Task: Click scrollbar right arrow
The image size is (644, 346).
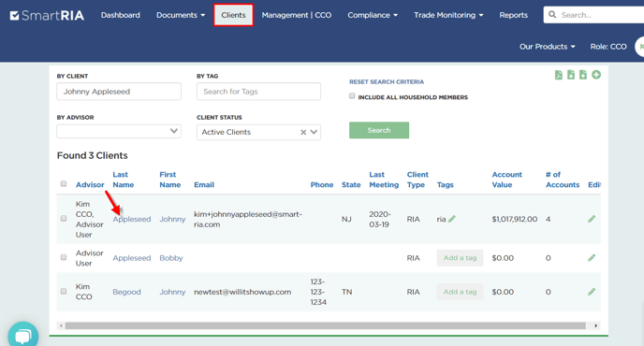Action: [x=596, y=325]
